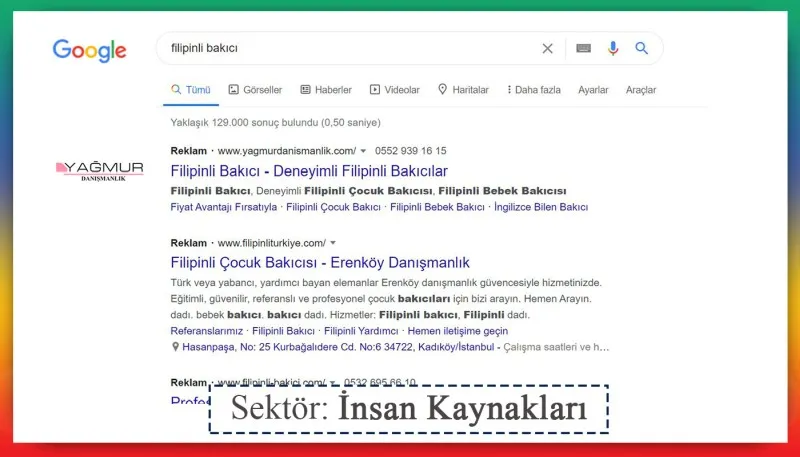The width and height of the screenshot is (800, 457).
Task: Click the phone number 0552 939 16 15
Action: point(411,151)
